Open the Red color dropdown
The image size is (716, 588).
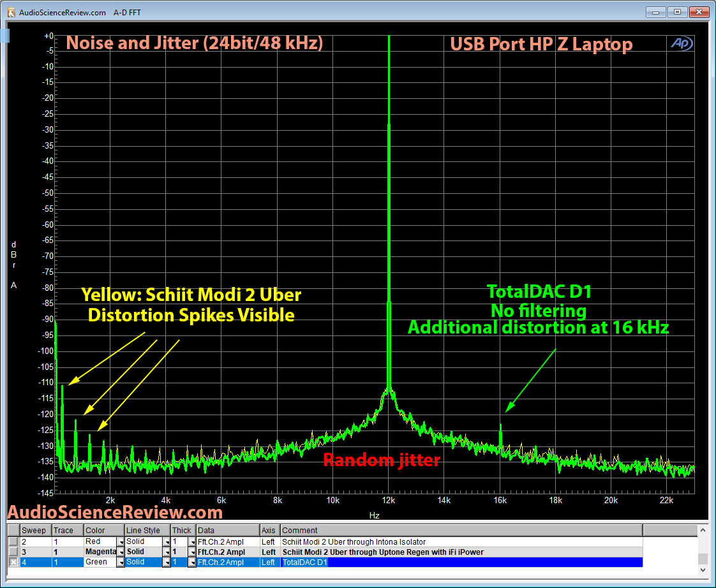point(121,542)
